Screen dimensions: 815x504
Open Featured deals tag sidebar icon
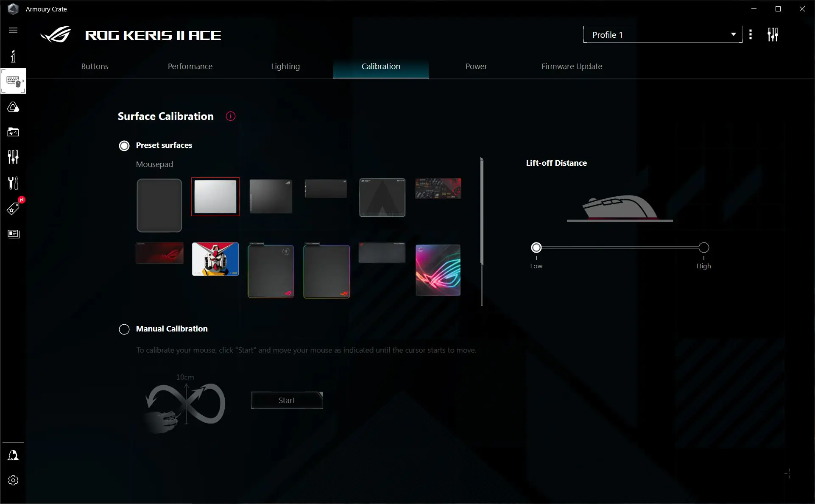pos(13,208)
